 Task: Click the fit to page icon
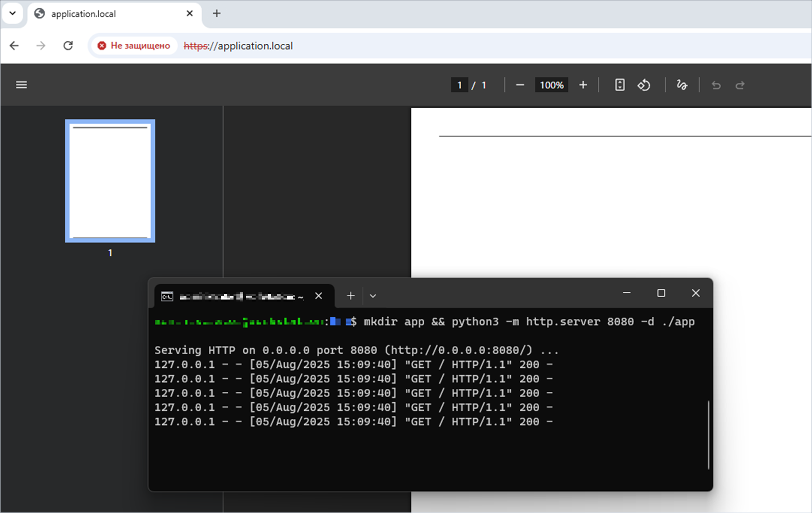point(620,85)
